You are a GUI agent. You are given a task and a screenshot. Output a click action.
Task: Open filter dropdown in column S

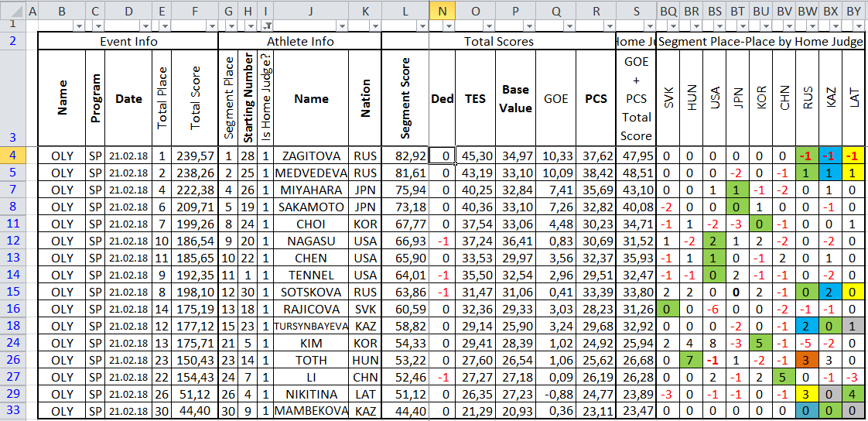(649, 26)
